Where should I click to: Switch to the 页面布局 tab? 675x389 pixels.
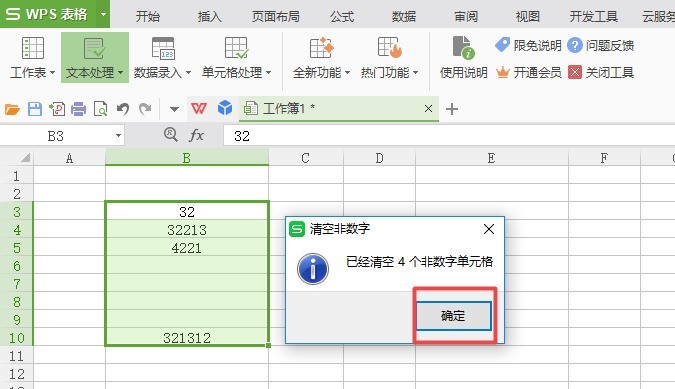(276, 16)
